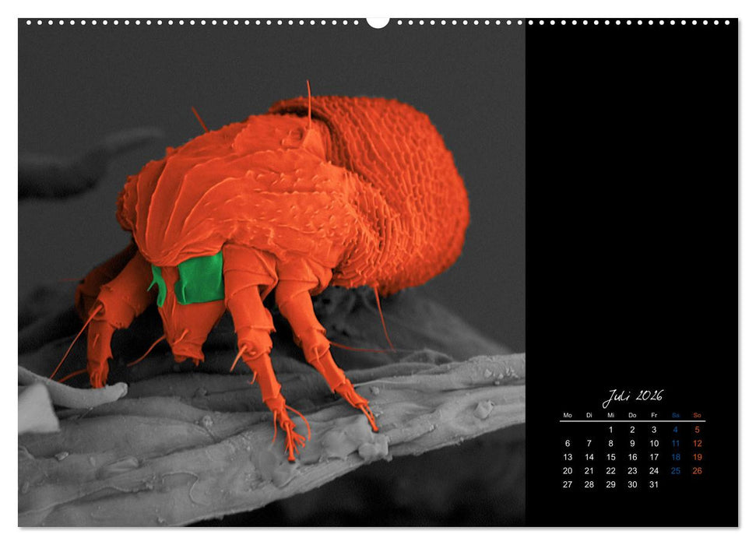
Task: Pick date 27 in the Monday column
Action: point(568,484)
